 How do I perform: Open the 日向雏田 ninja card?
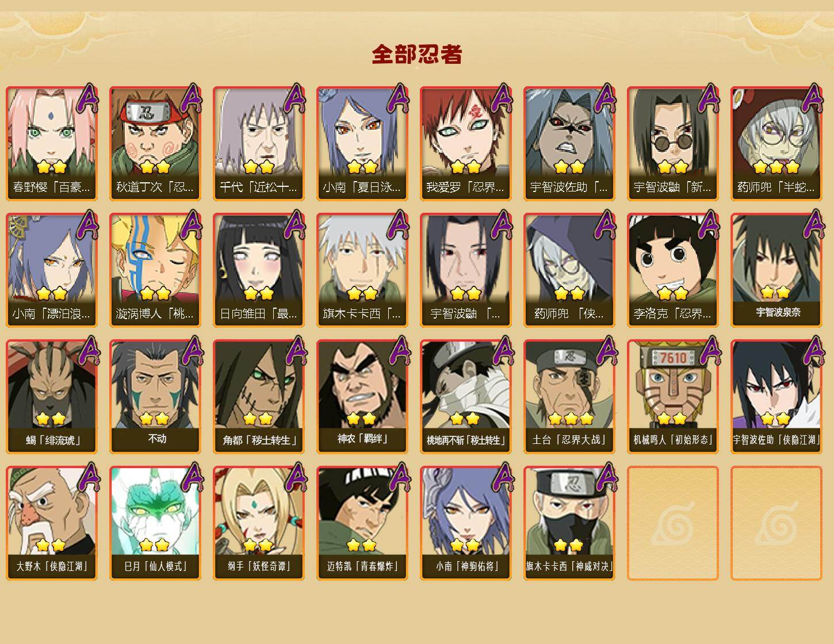pos(259,270)
